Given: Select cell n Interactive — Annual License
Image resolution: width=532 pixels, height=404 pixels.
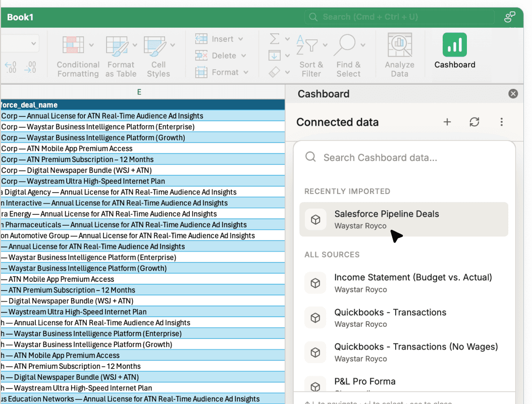Looking at the screenshot, I should click(142, 203).
